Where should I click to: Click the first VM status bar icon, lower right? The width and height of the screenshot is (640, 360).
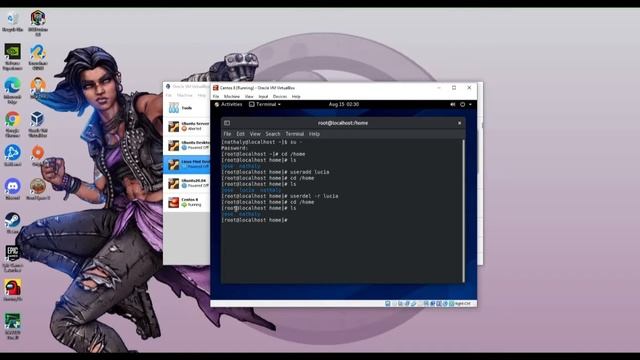388,304
